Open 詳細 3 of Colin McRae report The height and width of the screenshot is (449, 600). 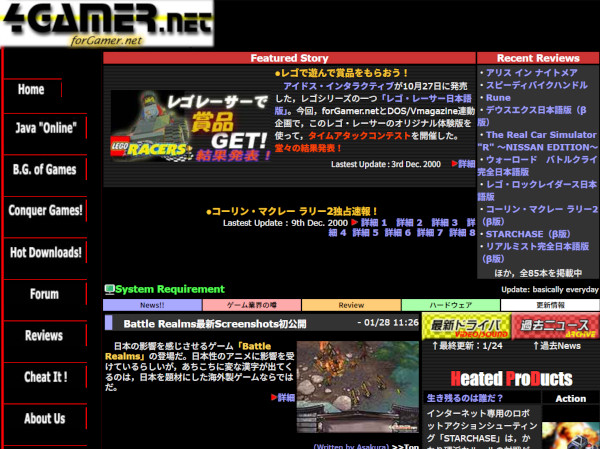444,222
